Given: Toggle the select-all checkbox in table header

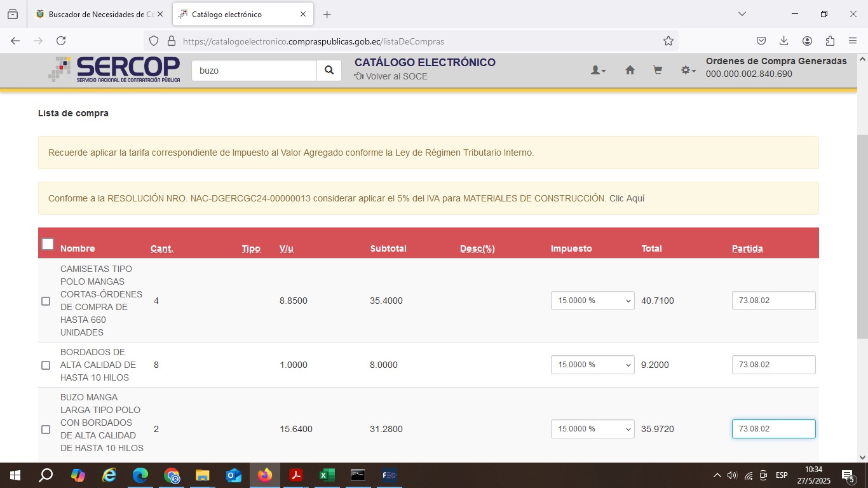Looking at the screenshot, I should coord(48,244).
